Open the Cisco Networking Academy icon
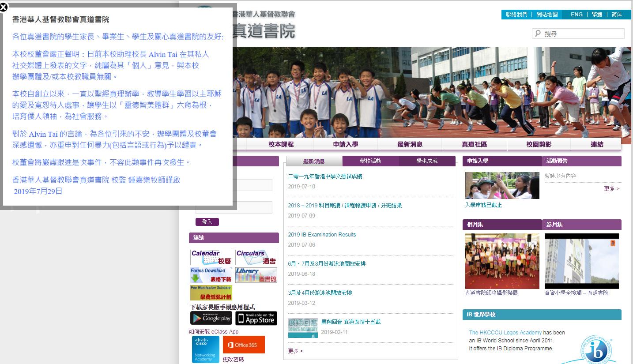Screen dimensions: 633x364 coord(205,349)
